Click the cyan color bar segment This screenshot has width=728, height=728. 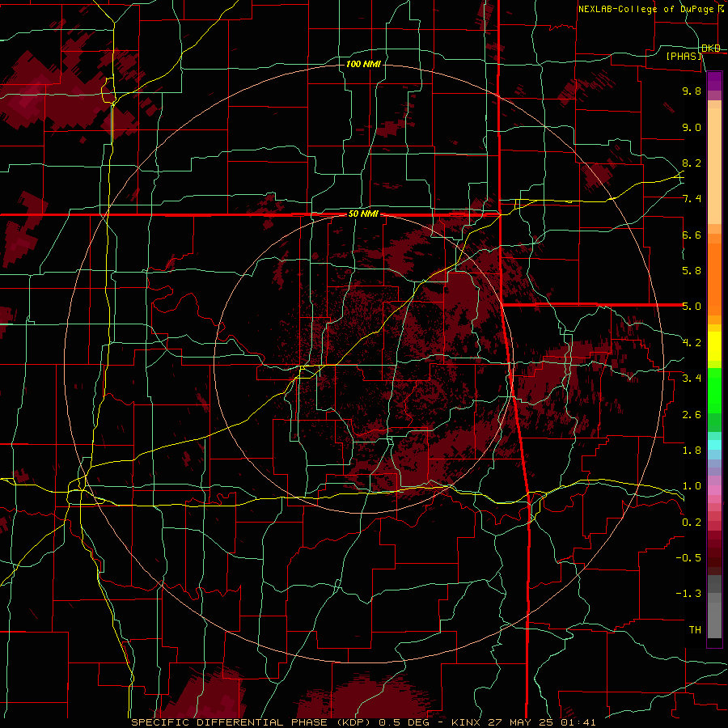click(x=714, y=445)
